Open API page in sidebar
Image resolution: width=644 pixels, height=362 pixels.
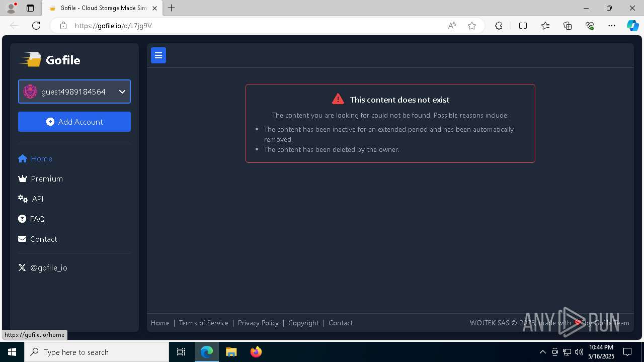point(31,199)
